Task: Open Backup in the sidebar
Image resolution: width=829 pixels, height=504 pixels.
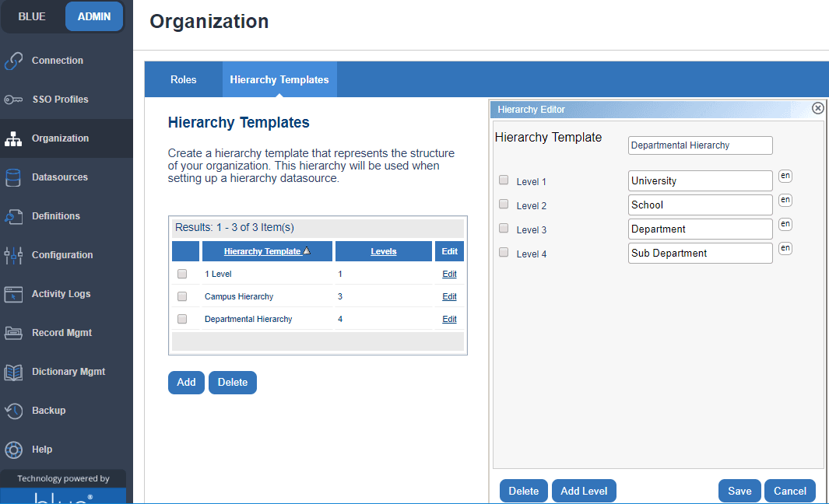Action: [48, 411]
